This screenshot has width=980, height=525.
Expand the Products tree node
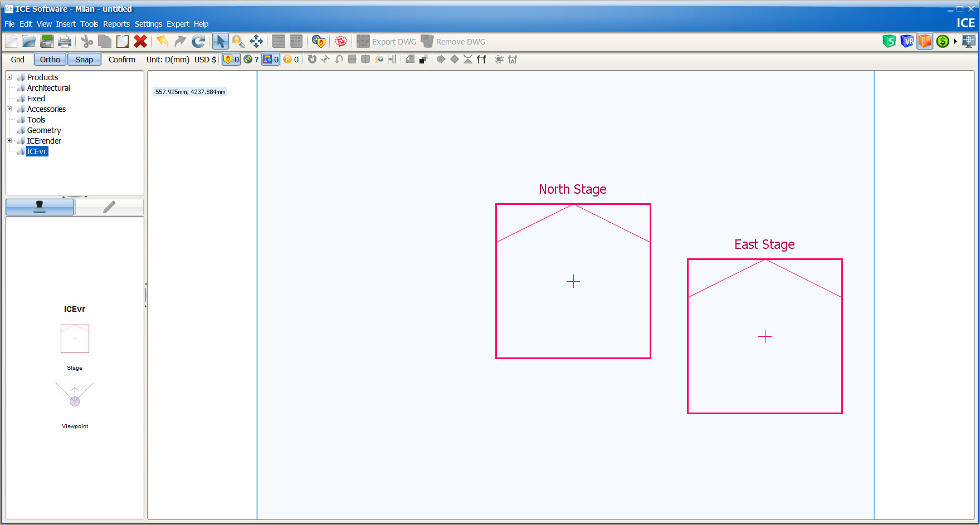pos(9,77)
